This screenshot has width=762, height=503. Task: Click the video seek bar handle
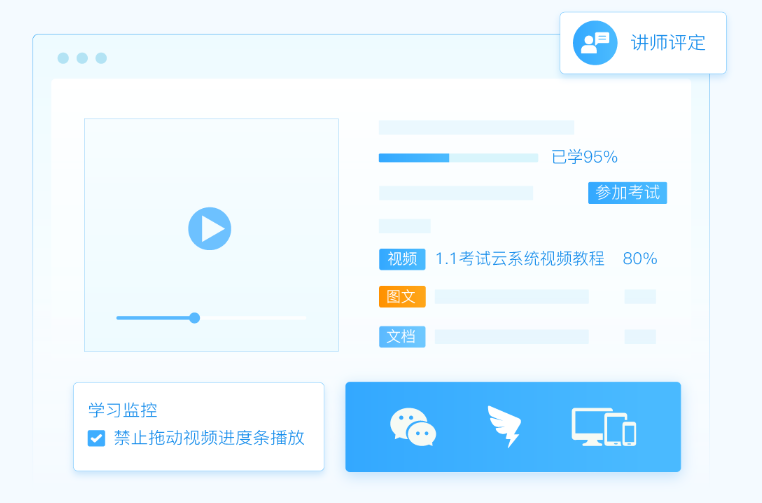pyautogui.click(x=195, y=318)
